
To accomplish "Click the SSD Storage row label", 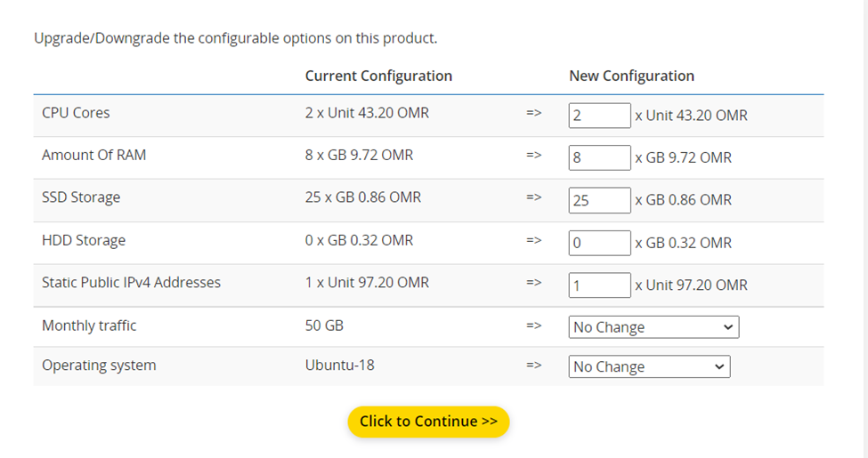I will [x=81, y=197].
